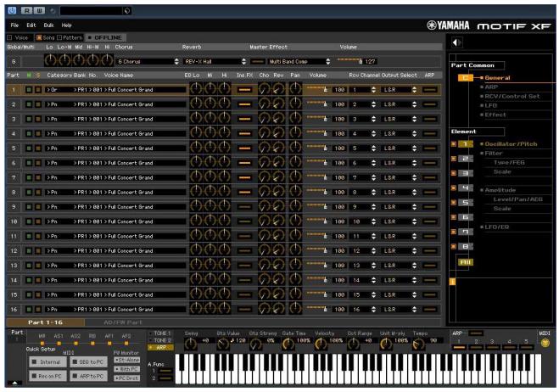
Task: Click Part 11 Volume slider
Action: tap(317, 235)
